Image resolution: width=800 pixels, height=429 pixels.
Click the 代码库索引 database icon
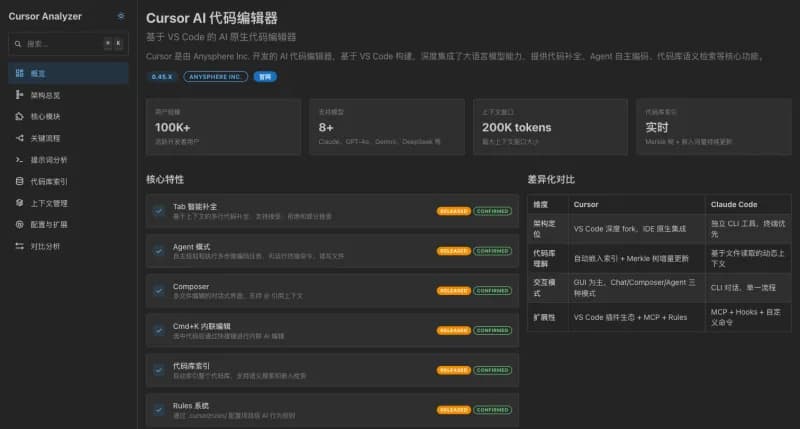click(19, 181)
